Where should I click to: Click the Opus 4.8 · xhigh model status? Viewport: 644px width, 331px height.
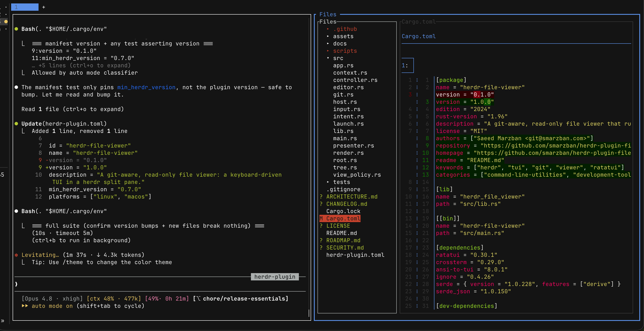[52, 298]
